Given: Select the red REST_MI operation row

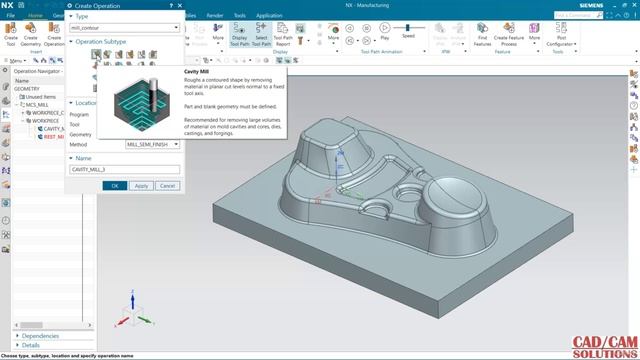Looking at the screenshot, I should pyautogui.click(x=51, y=137).
